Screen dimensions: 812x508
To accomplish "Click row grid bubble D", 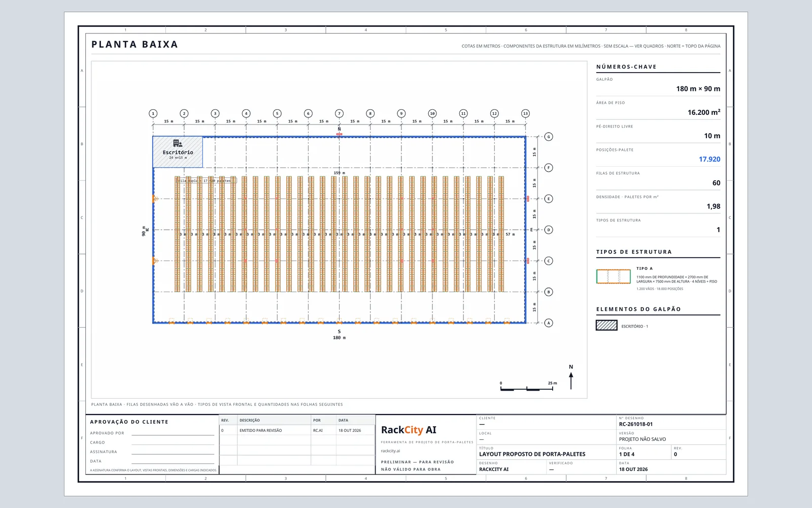I will (549, 230).
